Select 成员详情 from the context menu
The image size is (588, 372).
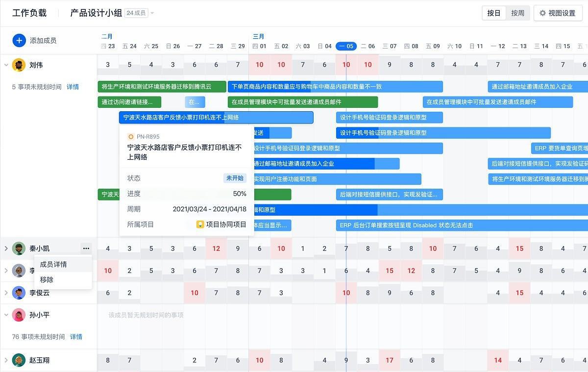pos(53,264)
